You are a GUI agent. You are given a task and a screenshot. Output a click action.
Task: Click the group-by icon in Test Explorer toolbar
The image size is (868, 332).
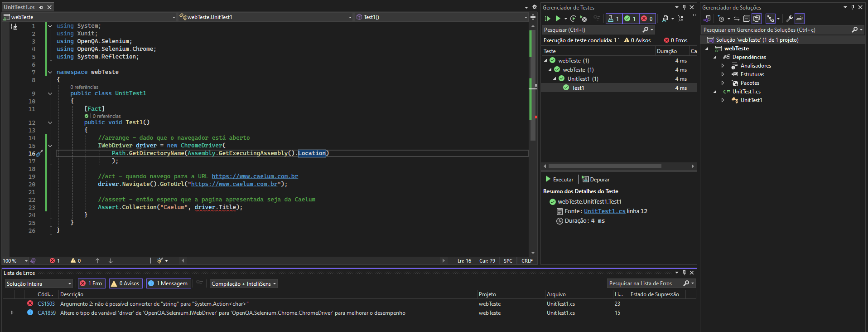click(x=680, y=19)
